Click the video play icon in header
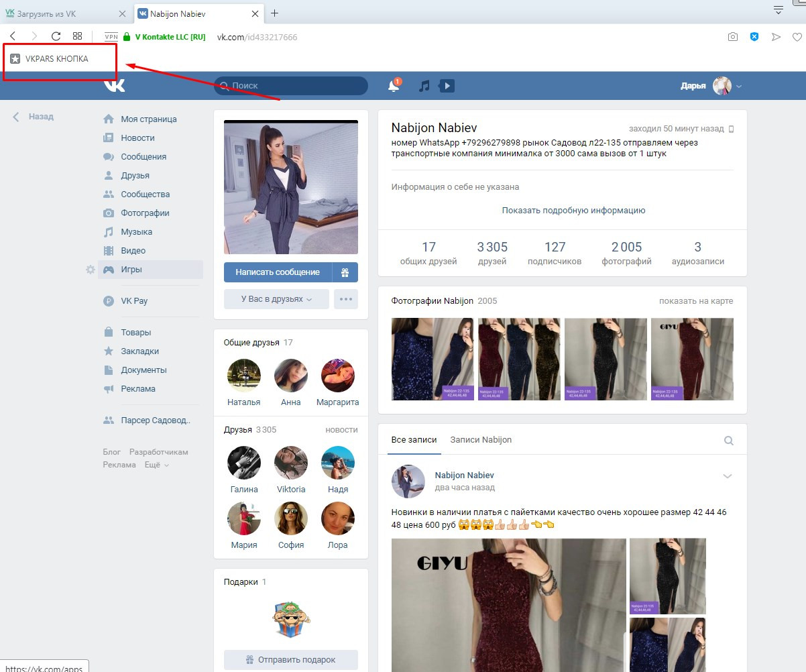 click(447, 86)
